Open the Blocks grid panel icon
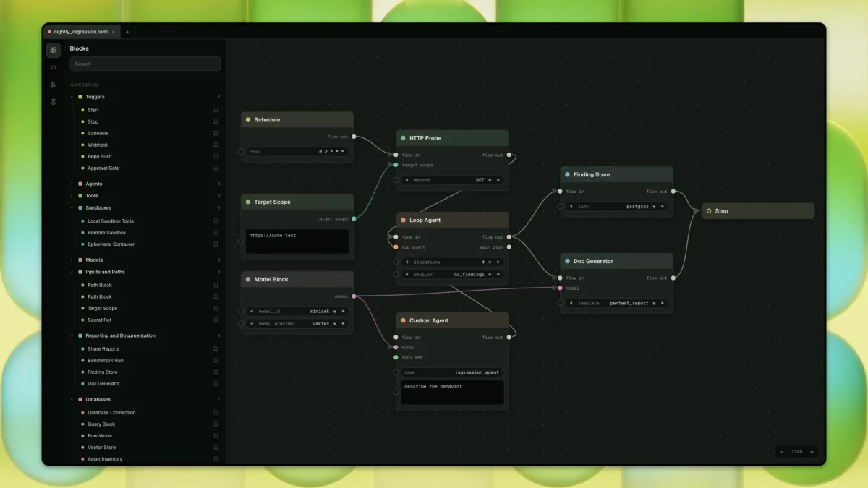The width and height of the screenshot is (868, 488). point(53,51)
